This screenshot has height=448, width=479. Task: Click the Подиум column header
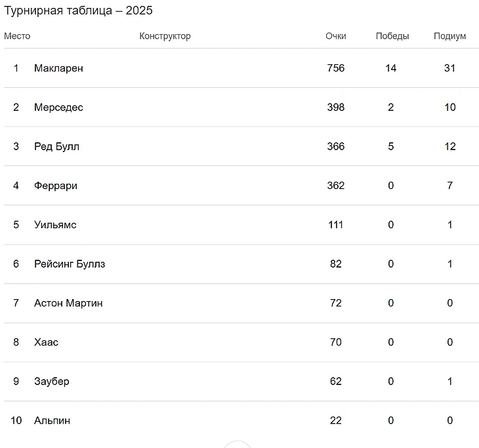click(449, 36)
